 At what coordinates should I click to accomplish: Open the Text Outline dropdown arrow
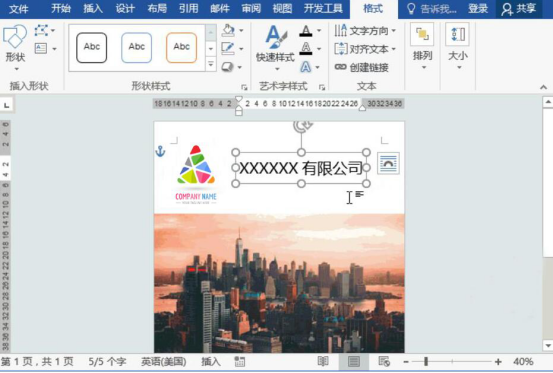pos(319,49)
